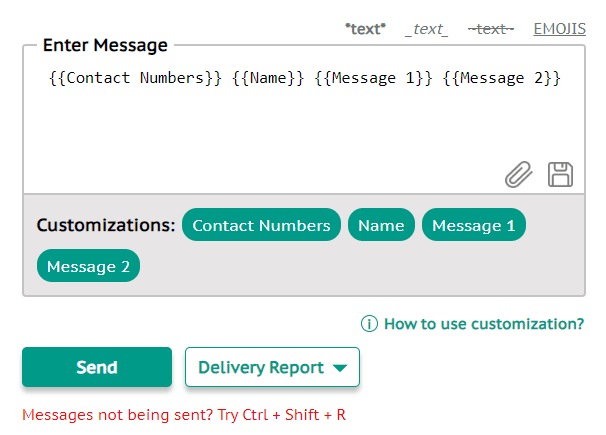606x435 pixels.
Task: Apply strikethrough ~text~ formatting
Action: point(491,29)
